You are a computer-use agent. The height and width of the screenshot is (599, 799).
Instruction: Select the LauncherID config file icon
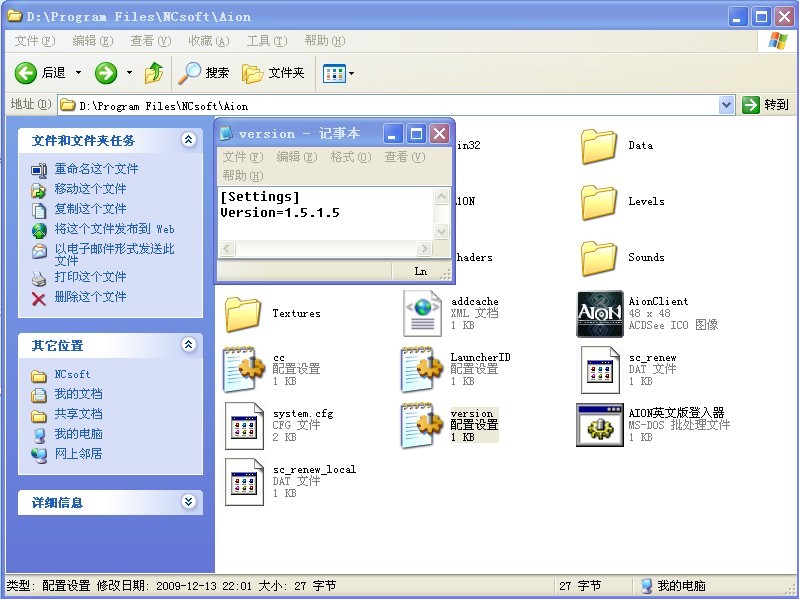pyautogui.click(x=422, y=370)
